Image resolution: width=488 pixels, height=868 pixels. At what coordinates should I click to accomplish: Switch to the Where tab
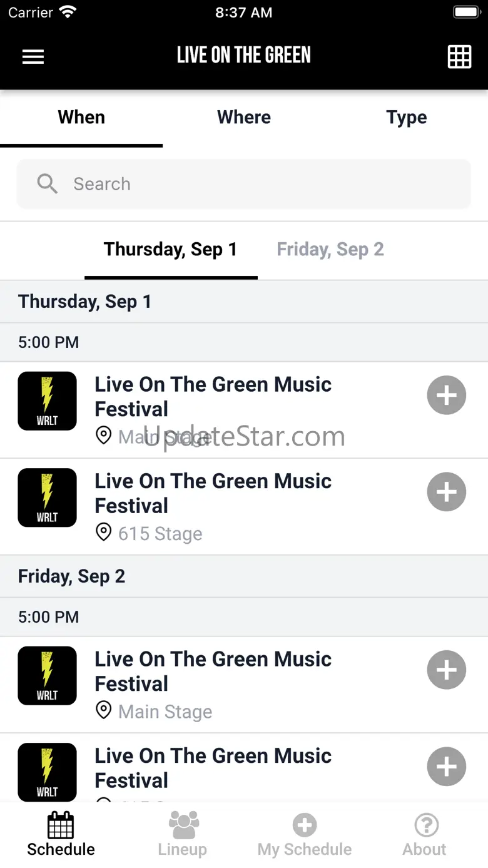tap(244, 118)
